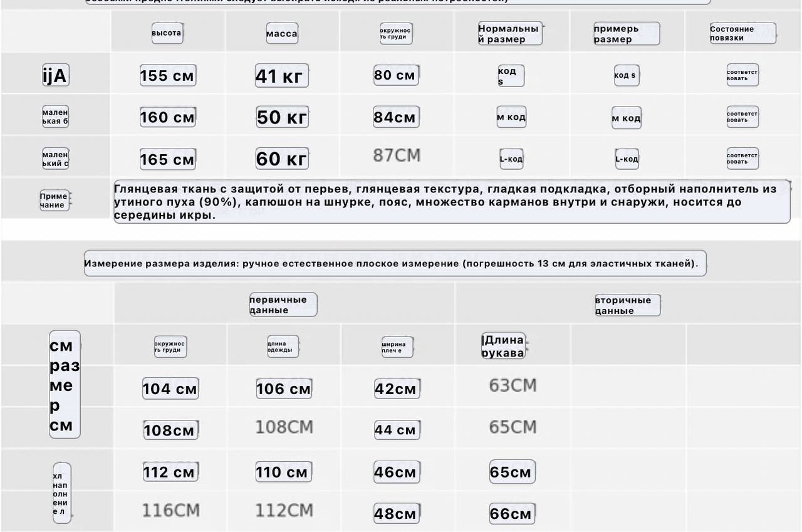
Task: Select the '116CM' chest measurement cell
Action: pos(170,510)
